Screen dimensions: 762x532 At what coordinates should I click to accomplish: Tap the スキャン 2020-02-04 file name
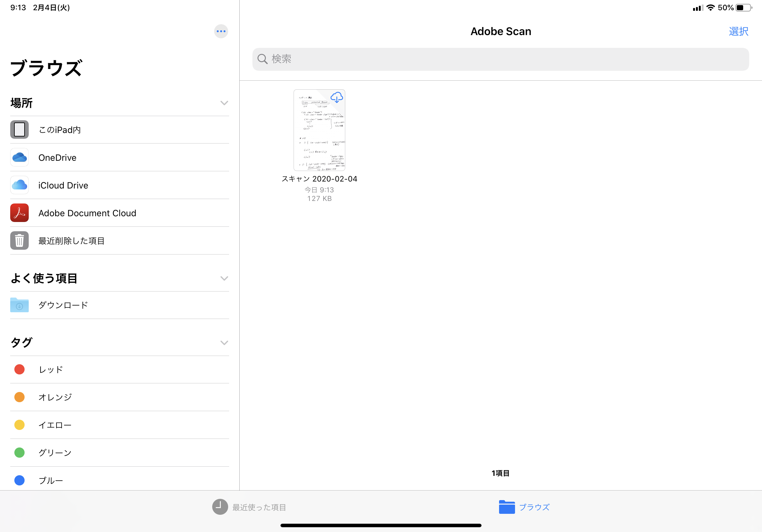[319, 179]
